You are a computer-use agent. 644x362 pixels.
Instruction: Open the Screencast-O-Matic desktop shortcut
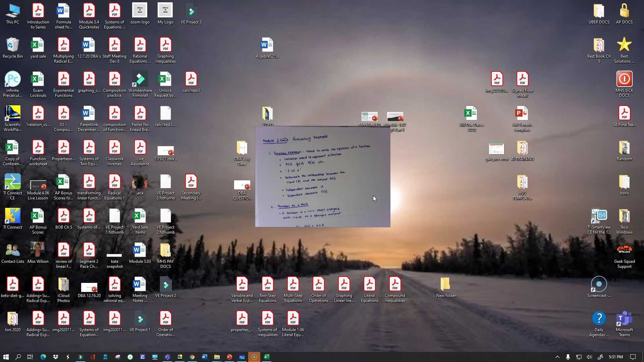point(599,285)
